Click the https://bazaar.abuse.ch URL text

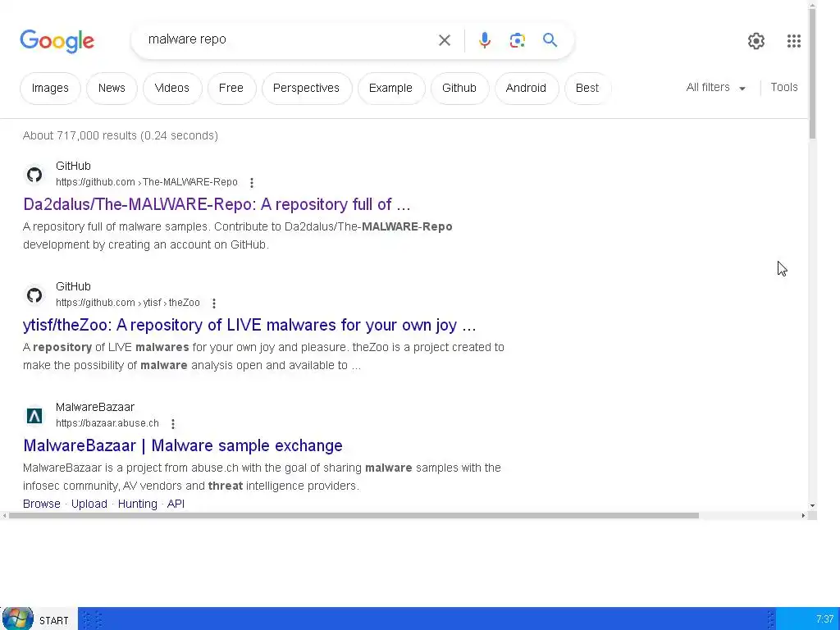107,423
